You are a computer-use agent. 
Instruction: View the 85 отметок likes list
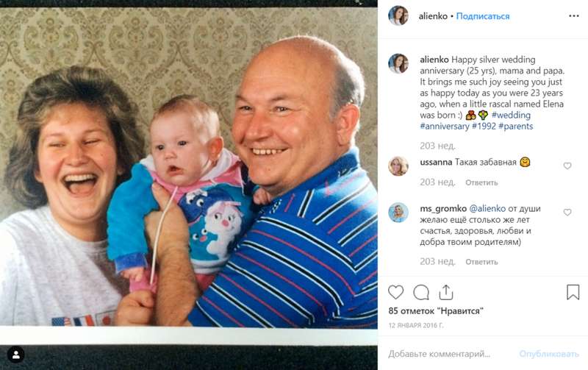tap(436, 311)
